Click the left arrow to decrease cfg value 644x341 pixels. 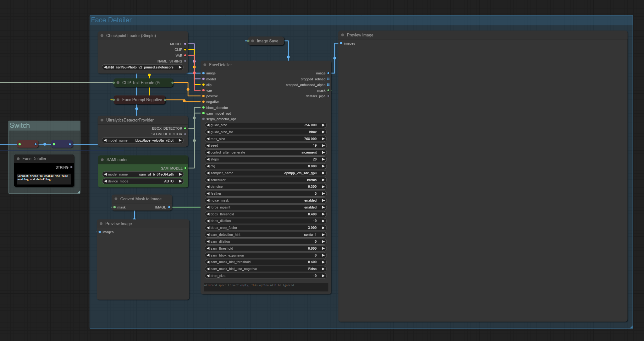(208, 166)
